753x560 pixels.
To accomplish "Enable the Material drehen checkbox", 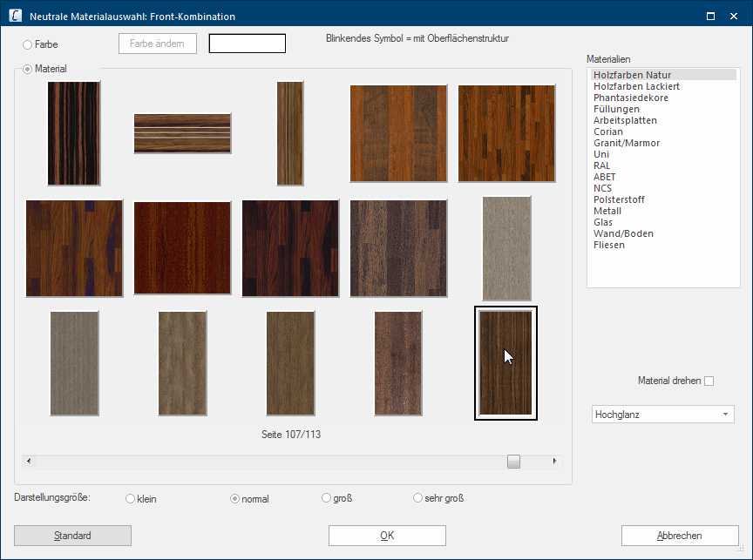I will 709,381.
